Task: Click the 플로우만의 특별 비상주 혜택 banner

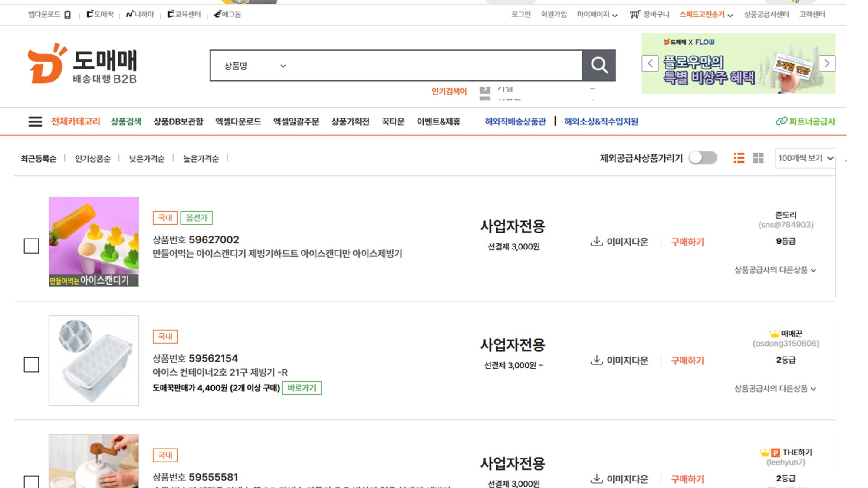Action: [738, 63]
